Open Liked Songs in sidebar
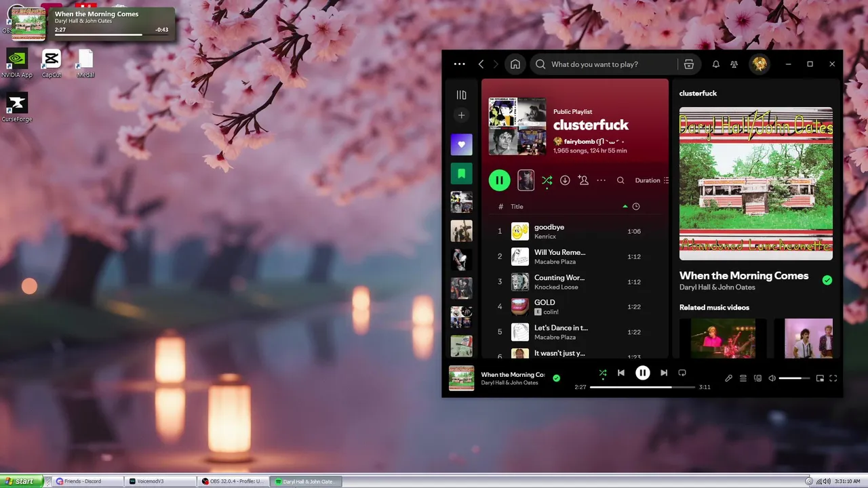This screenshot has height=488, width=868. [x=462, y=144]
